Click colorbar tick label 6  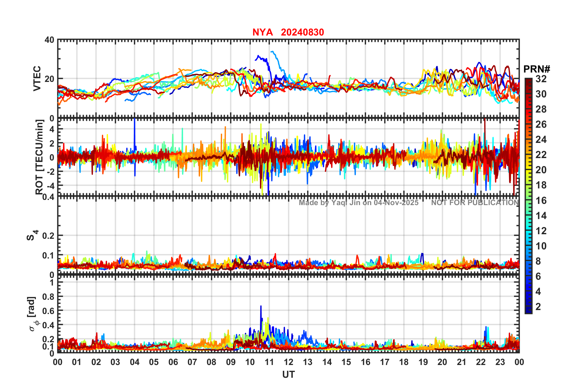pos(538,276)
